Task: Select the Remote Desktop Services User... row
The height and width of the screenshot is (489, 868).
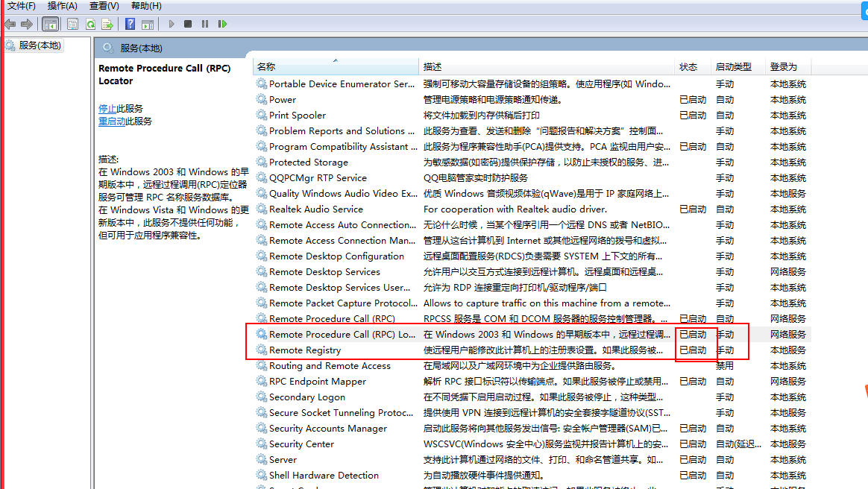Action: [x=532, y=287]
